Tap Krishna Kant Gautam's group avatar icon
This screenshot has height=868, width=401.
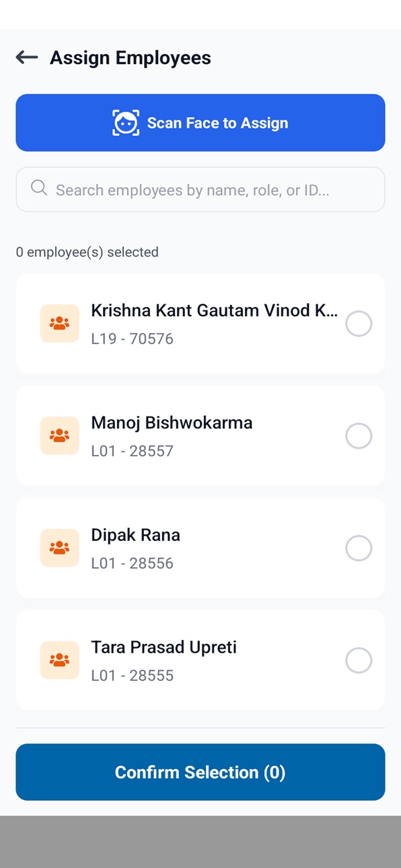coord(60,324)
